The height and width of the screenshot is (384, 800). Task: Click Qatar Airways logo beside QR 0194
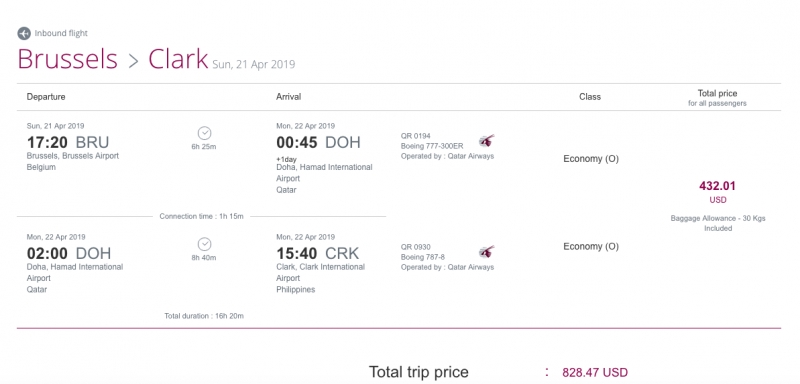pos(487,140)
